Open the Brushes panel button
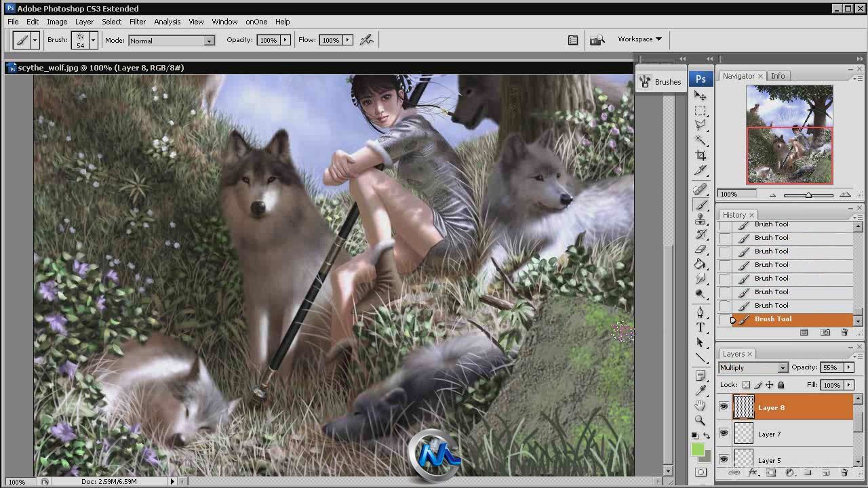The height and width of the screenshot is (488, 868). [x=660, y=82]
